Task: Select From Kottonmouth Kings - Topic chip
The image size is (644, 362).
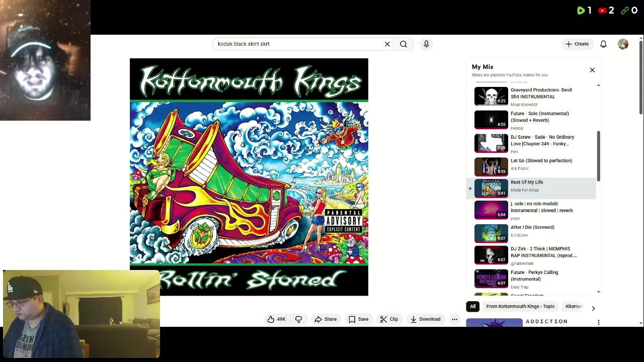Action: pyautogui.click(x=520, y=306)
